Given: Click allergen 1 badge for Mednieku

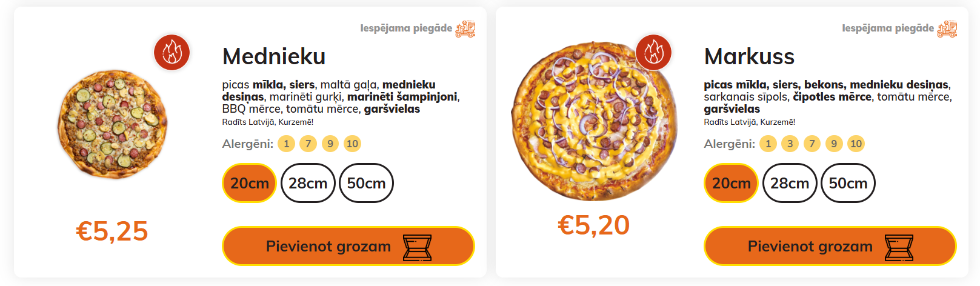Looking at the screenshot, I should click(287, 144).
